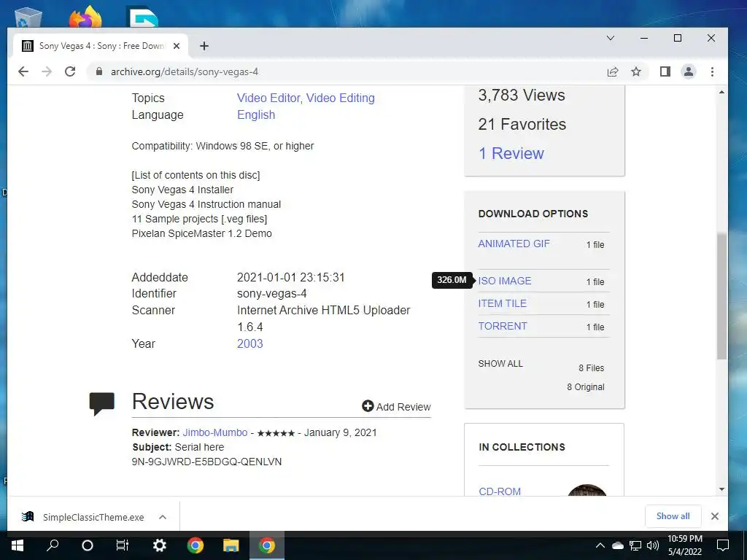This screenshot has width=747, height=560.
Task: Open first Chrome taskbar icon
Action: [x=196, y=545]
